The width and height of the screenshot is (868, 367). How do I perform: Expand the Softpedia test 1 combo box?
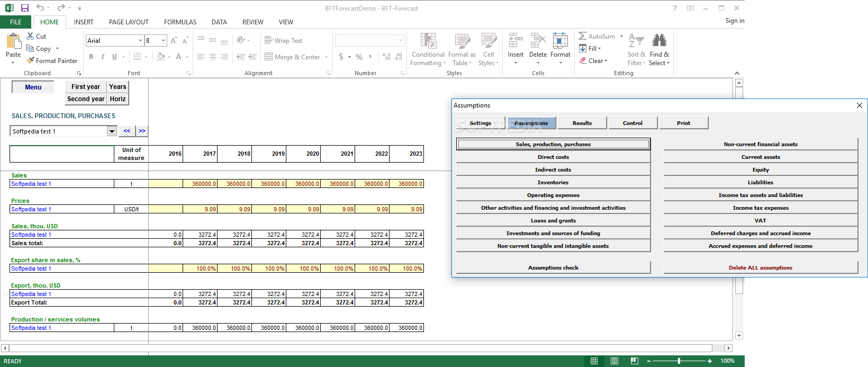[112, 131]
